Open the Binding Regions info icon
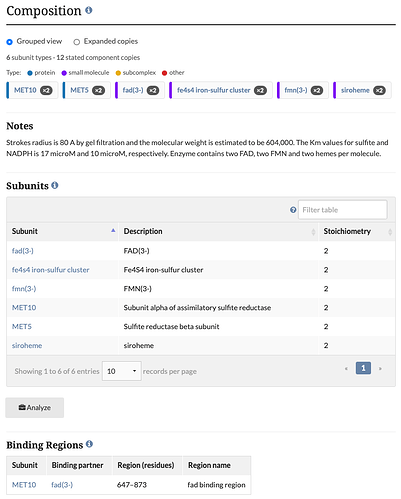Viewport: 401px width, 499px height. pos(89,444)
